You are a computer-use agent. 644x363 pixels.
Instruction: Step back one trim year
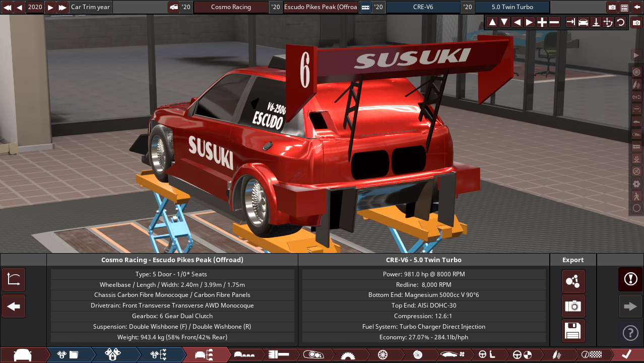pyautogui.click(x=19, y=7)
